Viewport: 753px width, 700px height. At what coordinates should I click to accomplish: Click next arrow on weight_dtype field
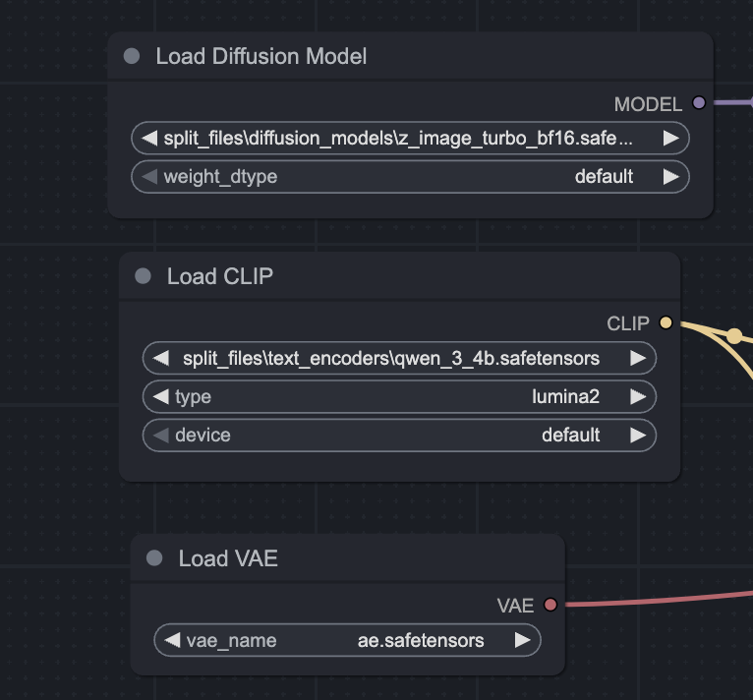coord(670,177)
